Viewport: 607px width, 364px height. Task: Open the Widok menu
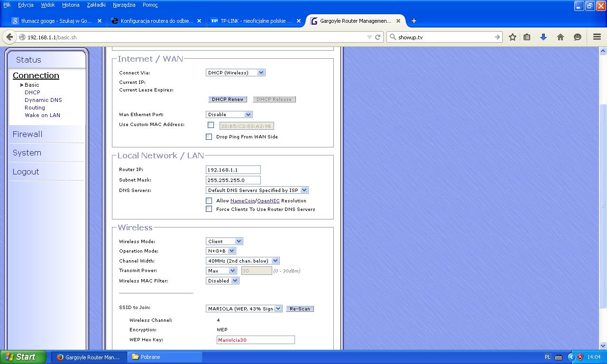coord(48,5)
